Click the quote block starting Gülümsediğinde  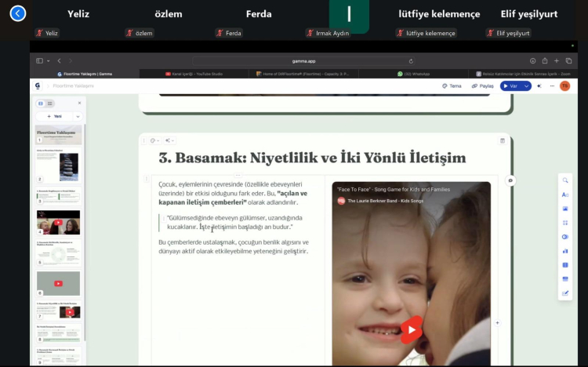coord(234,223)
